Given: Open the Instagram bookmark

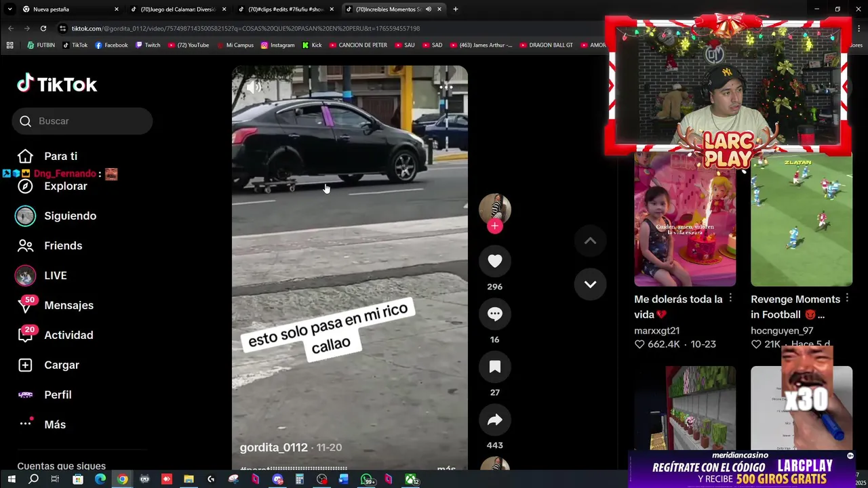Looking at the screenshot, I should [277, 45].
